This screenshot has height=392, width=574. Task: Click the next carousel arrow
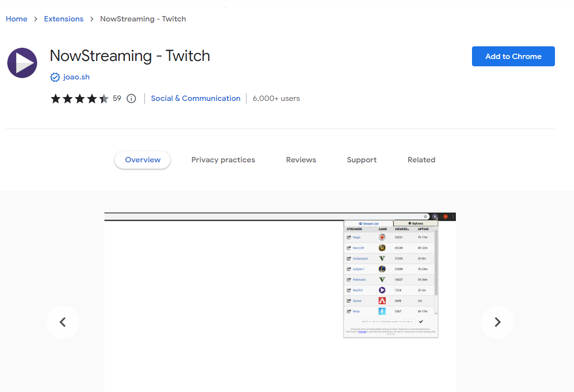click(497, 322)
